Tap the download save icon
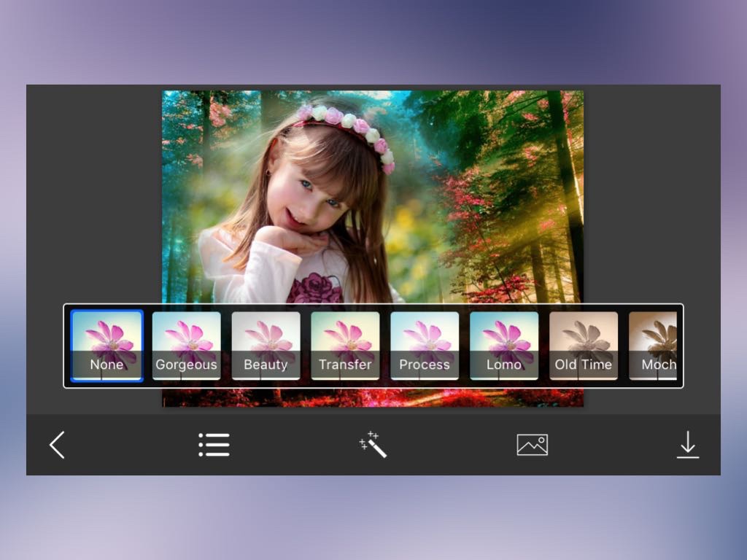747x560 pixels. point(688,445)
